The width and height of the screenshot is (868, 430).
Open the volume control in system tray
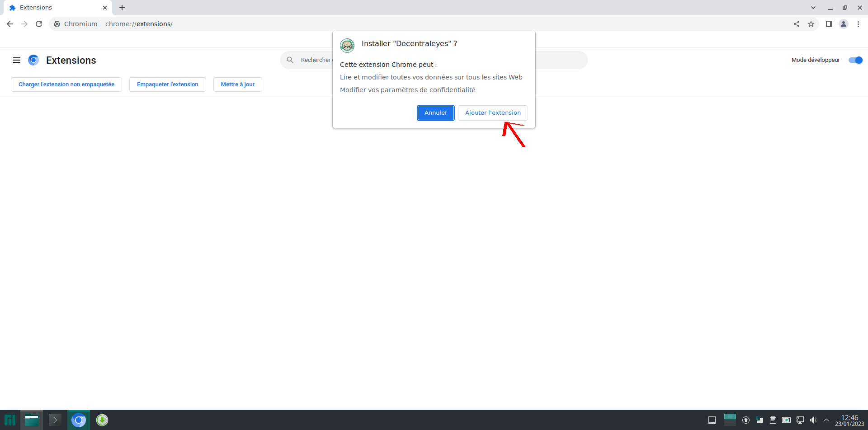tap(813, 420)
